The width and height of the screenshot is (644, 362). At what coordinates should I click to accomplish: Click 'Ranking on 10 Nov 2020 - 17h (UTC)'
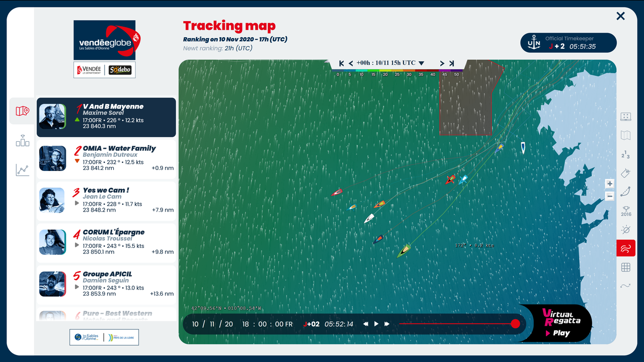pyautogui.click(x=235, y=39)
